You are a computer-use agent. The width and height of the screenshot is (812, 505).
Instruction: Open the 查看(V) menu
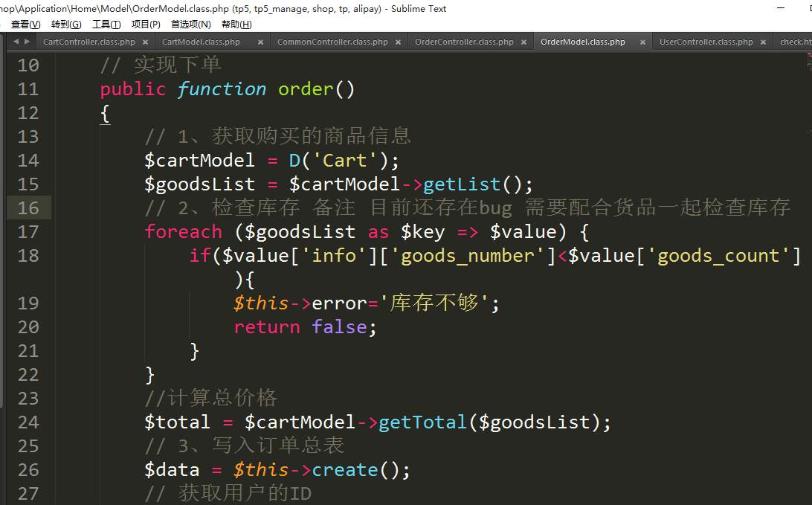click(x=25, y=25)
